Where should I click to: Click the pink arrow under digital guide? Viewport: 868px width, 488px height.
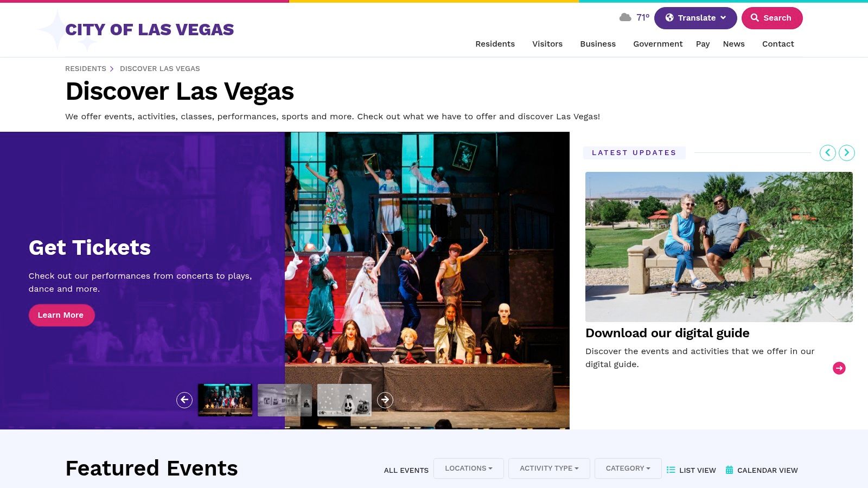pos(839,368)
